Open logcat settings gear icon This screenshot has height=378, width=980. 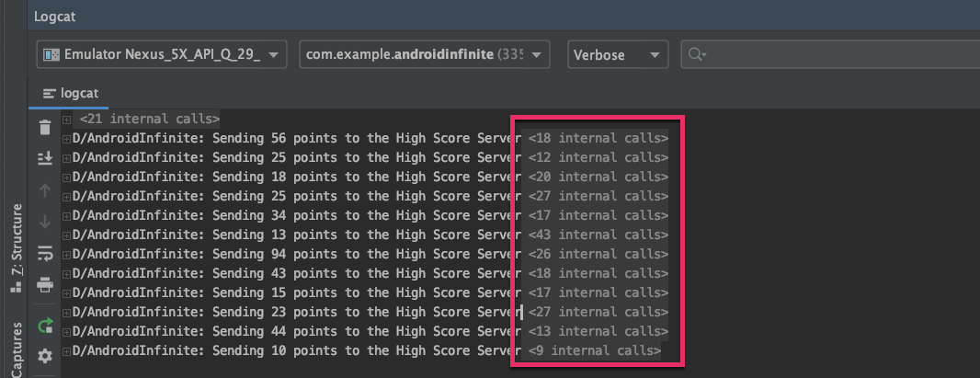(44, 356)
